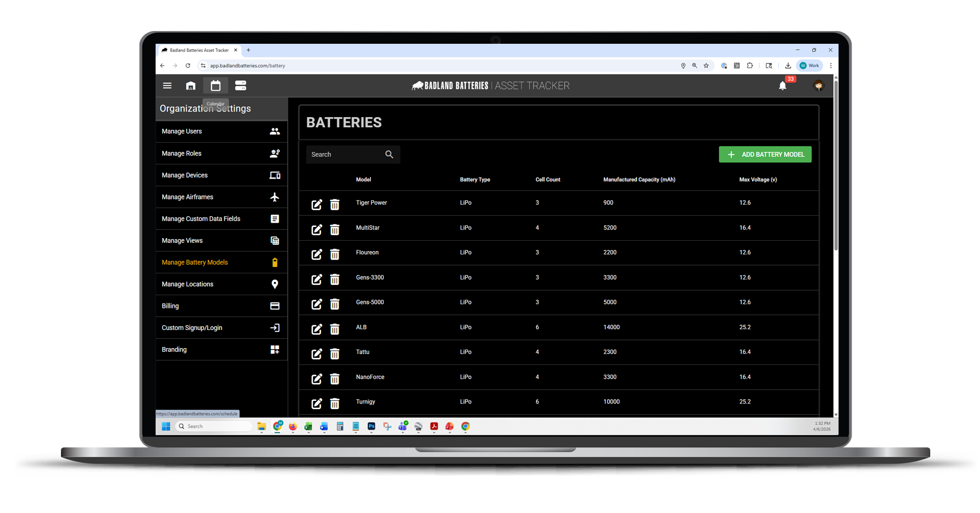This screenshot has width=980, height=513.
Task: Open the storage/server icon in top bar
Action: 241,85
